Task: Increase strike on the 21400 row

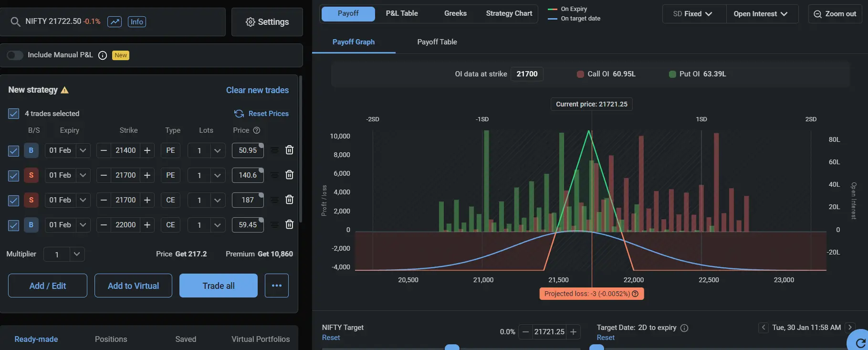Action: pos(147,150)
